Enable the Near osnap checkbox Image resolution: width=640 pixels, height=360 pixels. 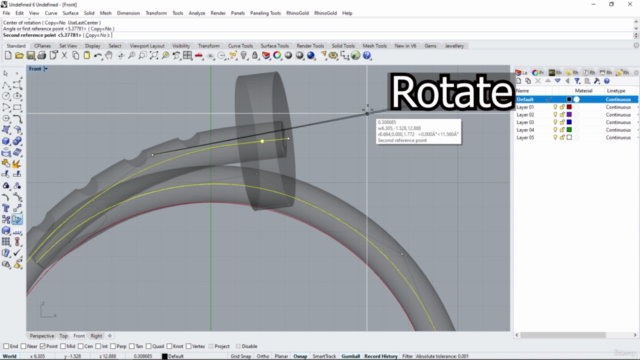pos(24,346)
